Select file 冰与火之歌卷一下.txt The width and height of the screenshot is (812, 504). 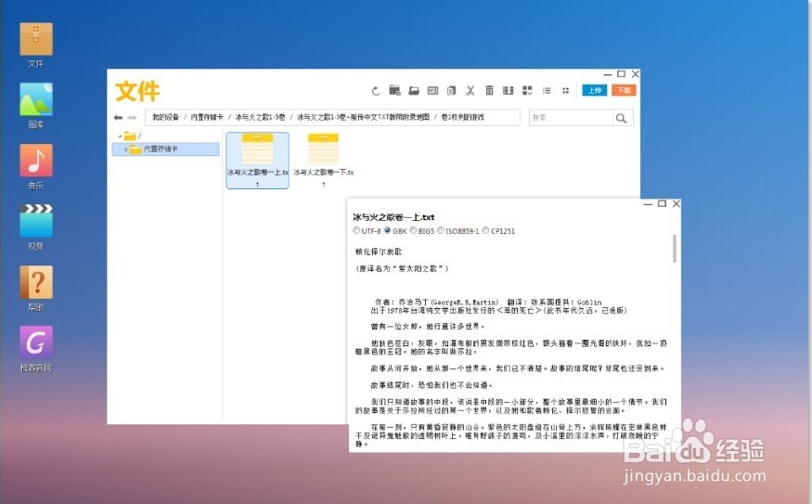pyautogui.click(x=323, y=160)
